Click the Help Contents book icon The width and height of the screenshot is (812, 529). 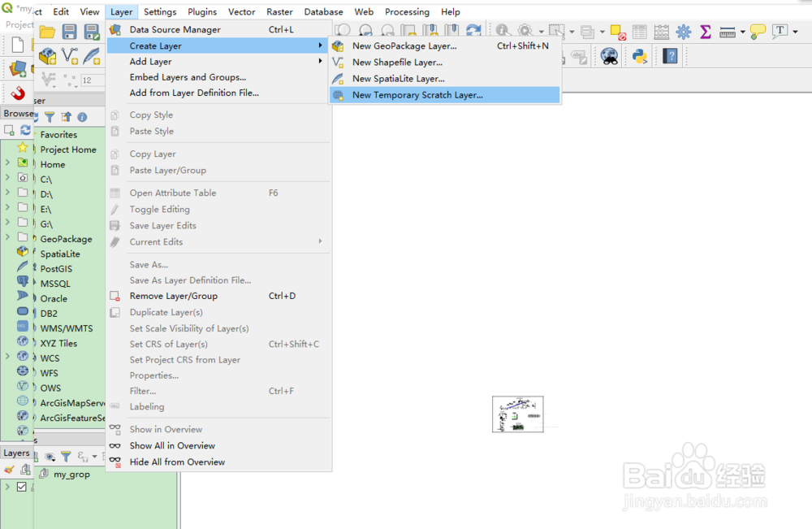[670, 55]
